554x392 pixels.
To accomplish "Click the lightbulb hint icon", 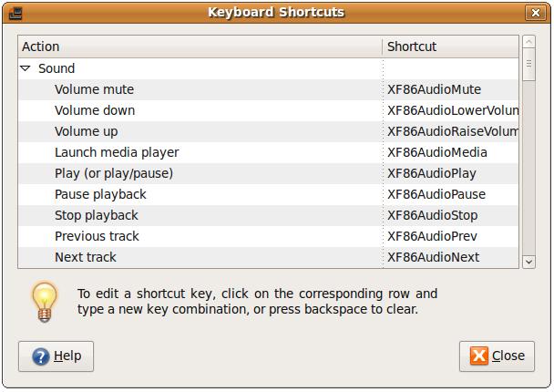I will tap(45, 302).
